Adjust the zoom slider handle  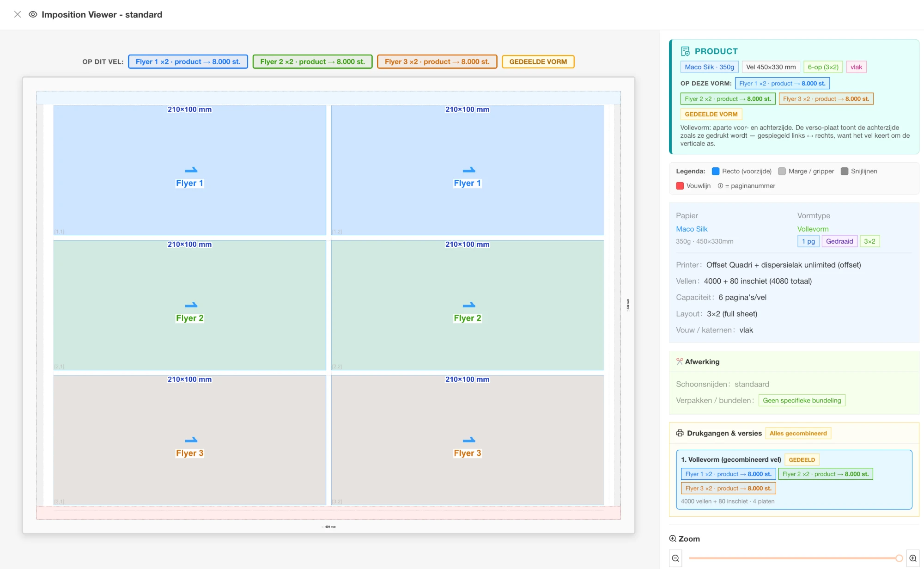click(x=899, y=558)
